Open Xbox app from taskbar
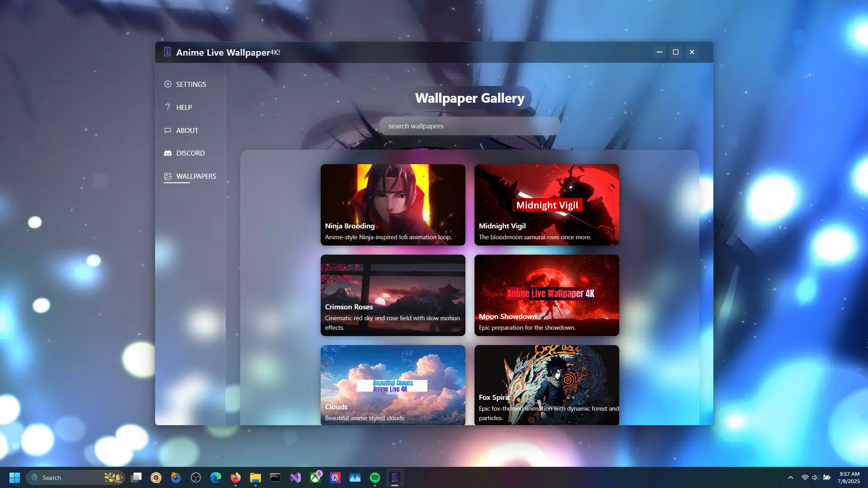Image resolution: width=868 pixels, height=488 pixels. (315, 478)
